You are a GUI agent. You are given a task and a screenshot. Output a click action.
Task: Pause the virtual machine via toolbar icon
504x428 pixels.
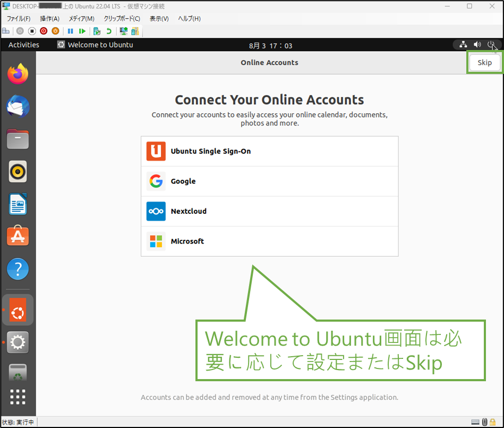tap(70, 31)
